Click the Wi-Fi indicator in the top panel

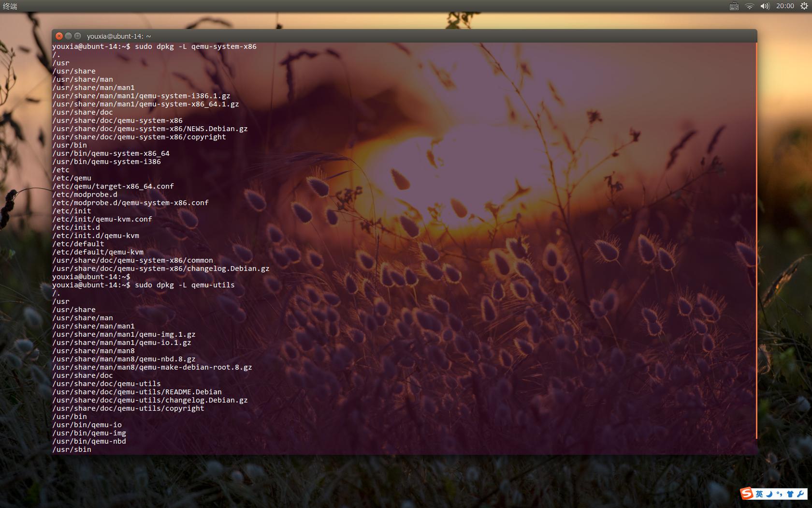point(749,6)
